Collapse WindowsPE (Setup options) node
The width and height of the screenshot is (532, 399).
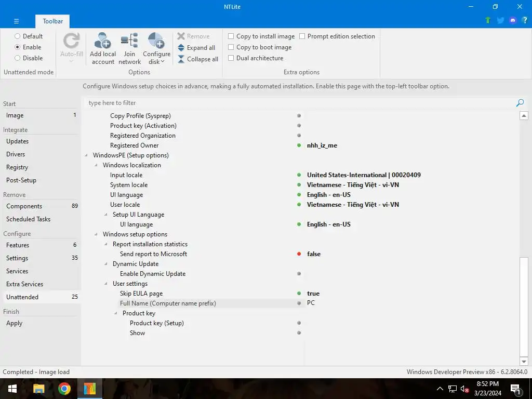tap(86, 155)
